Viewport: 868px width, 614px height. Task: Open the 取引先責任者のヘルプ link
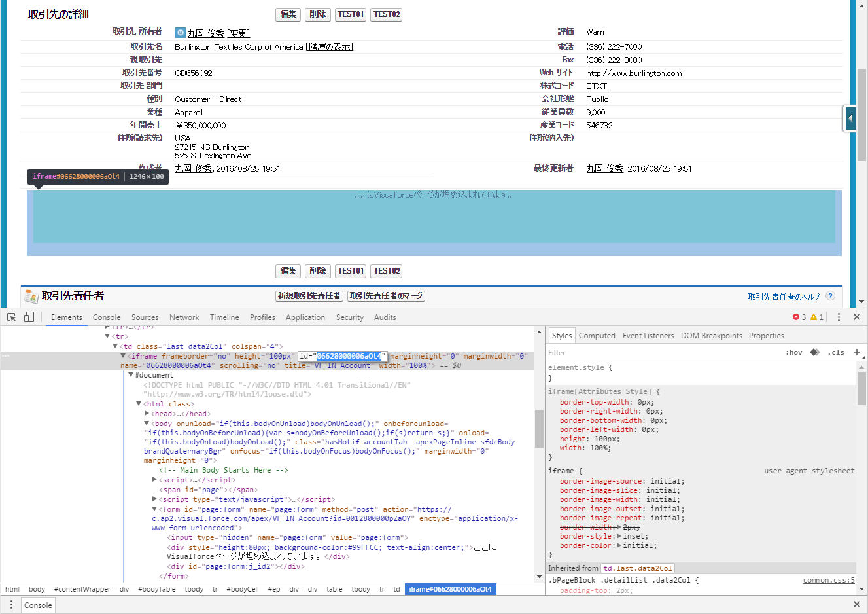(x=784, y=297)
